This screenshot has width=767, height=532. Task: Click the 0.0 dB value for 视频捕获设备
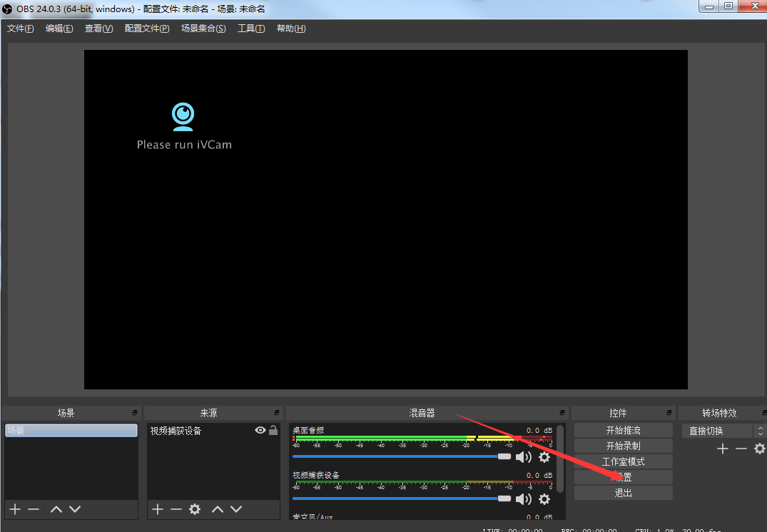tap(539, 475)
